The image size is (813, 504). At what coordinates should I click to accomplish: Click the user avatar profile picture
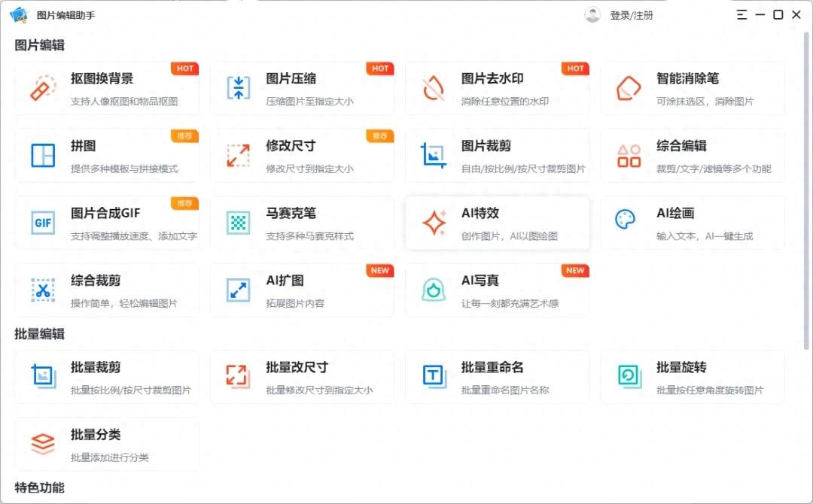click(593, 15)
